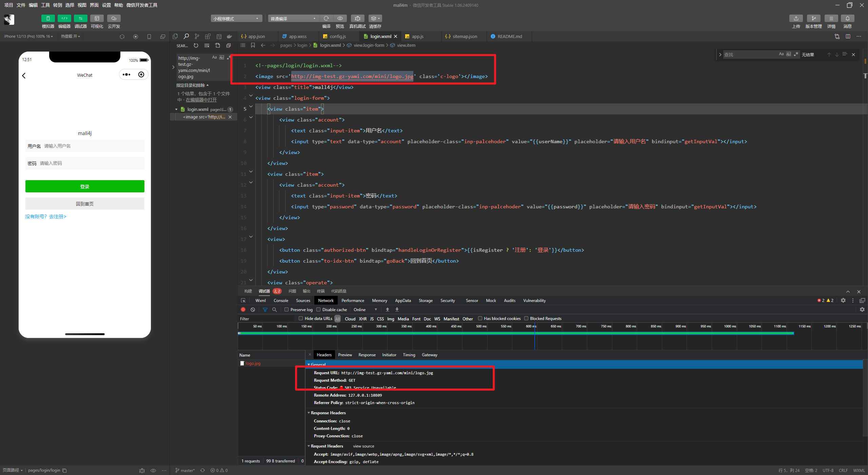This screenshot has width=868, height=475.
Task: Switch to the app.json editor tab
Action: (x=257, y=36)
